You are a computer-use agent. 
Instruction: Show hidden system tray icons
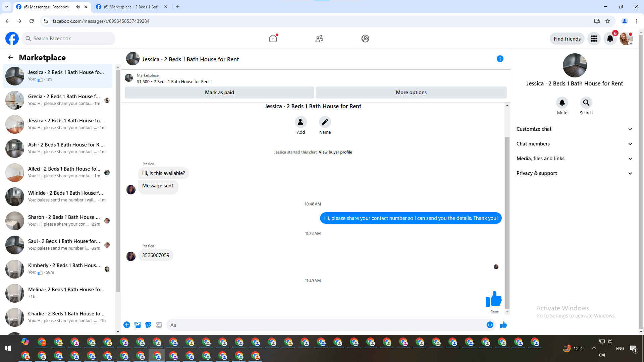coord(594,349)
